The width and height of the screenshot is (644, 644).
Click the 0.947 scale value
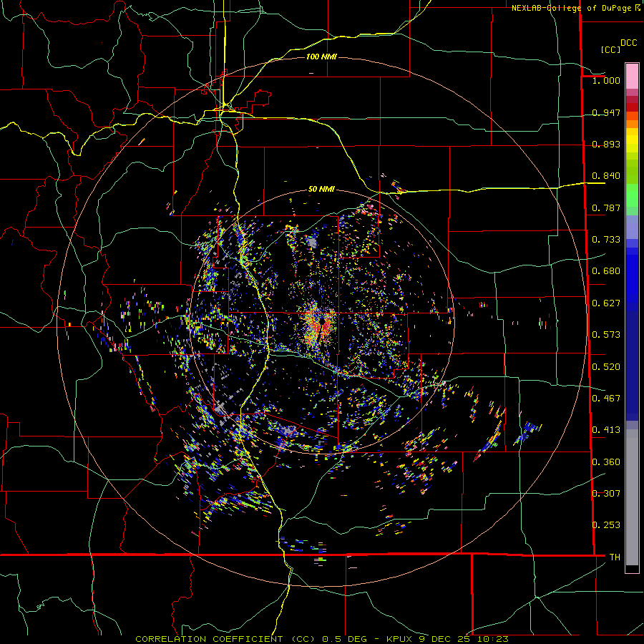coord(606,112)
